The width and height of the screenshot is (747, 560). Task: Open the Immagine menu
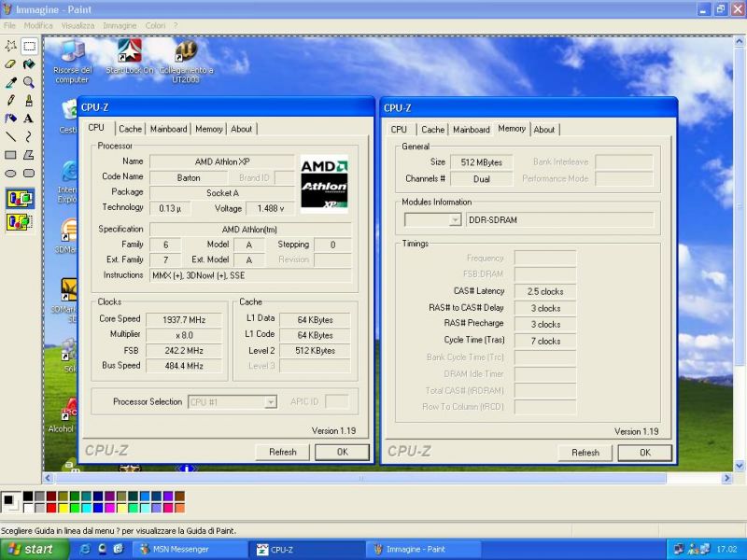pos(120,26)
